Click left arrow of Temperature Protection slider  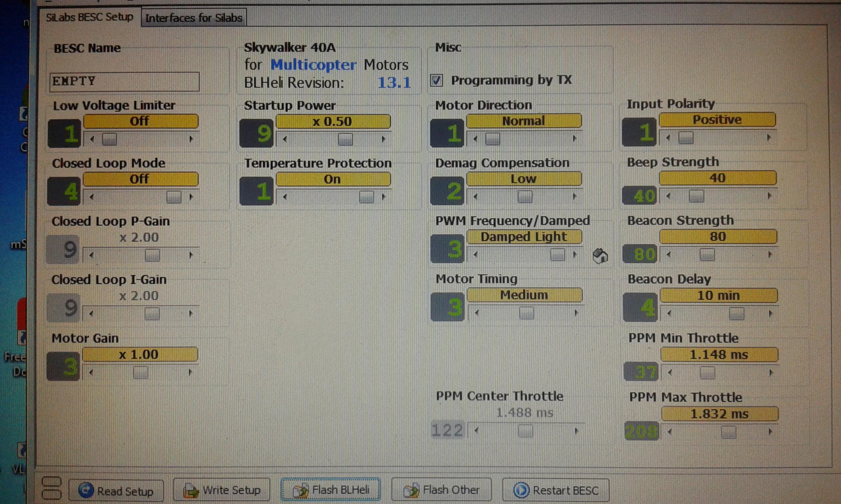point(285,197)
